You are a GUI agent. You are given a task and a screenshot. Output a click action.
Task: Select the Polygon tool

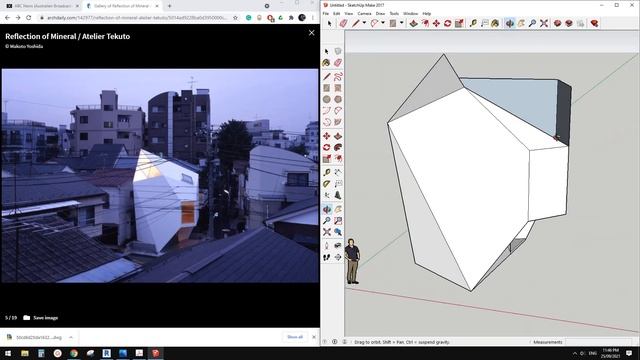coord(338,99)
